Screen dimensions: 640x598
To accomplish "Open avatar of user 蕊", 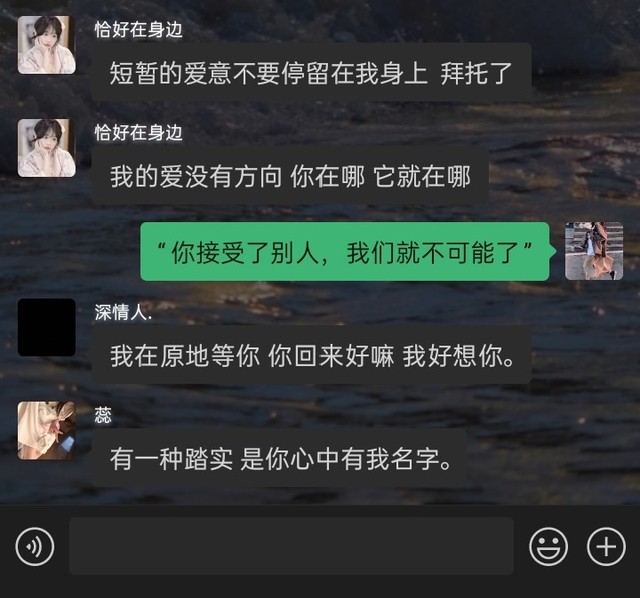I will 47,430.
